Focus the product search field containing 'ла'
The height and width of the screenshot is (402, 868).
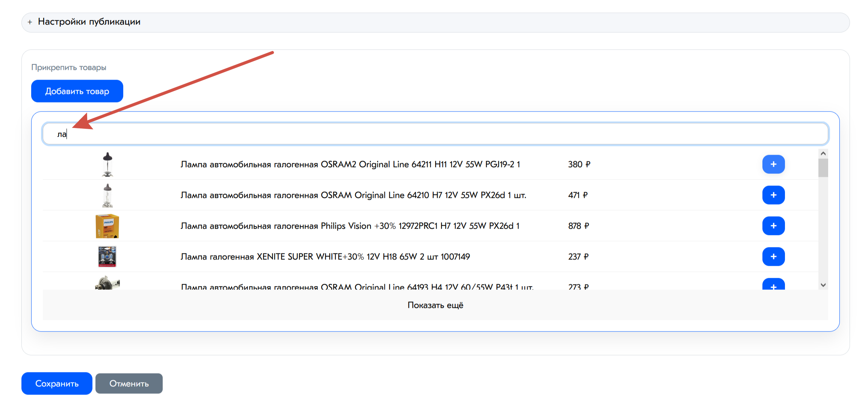[x=435, y=134]
